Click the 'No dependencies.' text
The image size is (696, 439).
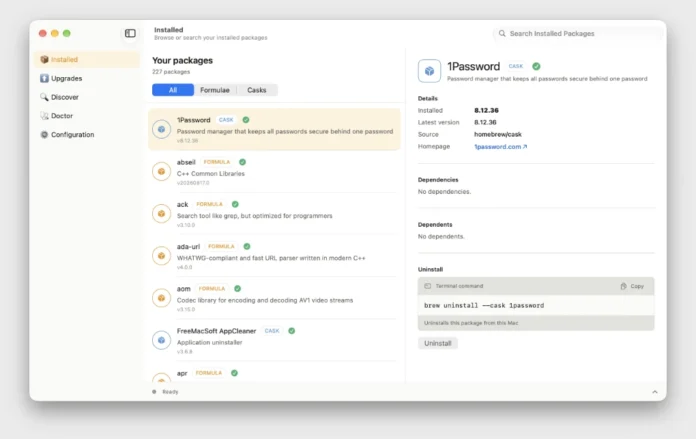pyautogui.click(x=444, y=192)
